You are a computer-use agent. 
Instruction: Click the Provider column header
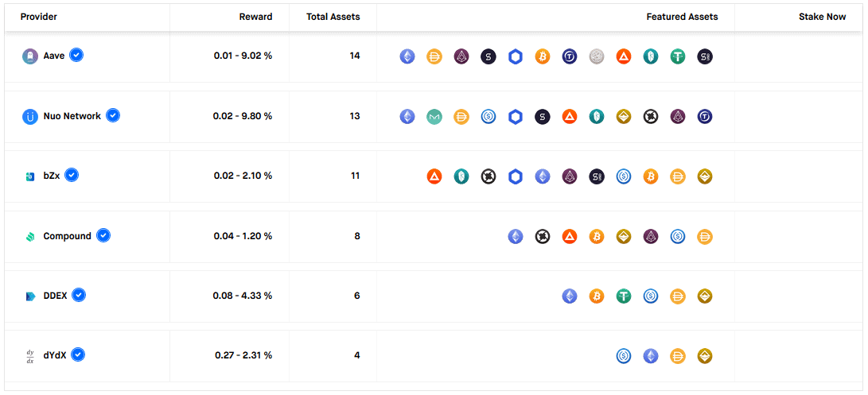click(38, 17)
